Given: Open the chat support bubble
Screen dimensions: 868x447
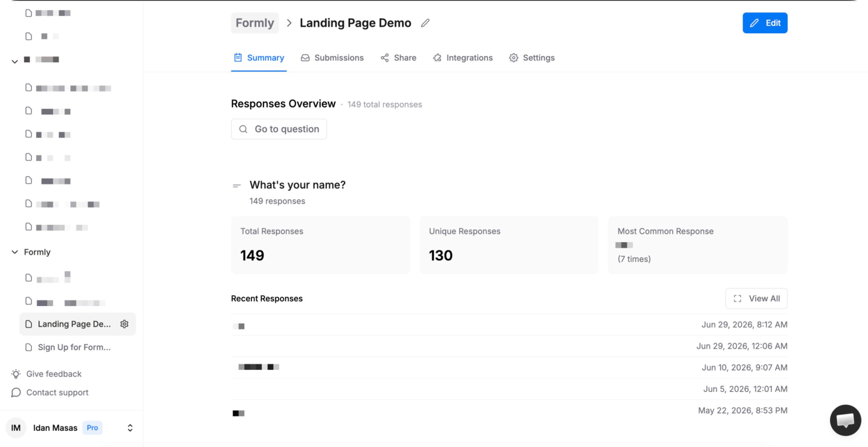Looking at the screenshot, I should 845,420.
